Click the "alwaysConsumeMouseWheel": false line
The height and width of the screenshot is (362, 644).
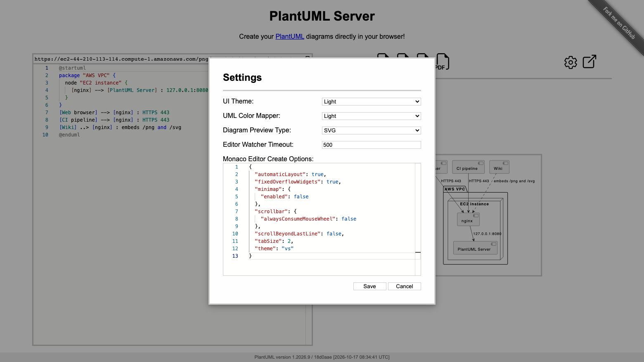click(x=308, y=219)
